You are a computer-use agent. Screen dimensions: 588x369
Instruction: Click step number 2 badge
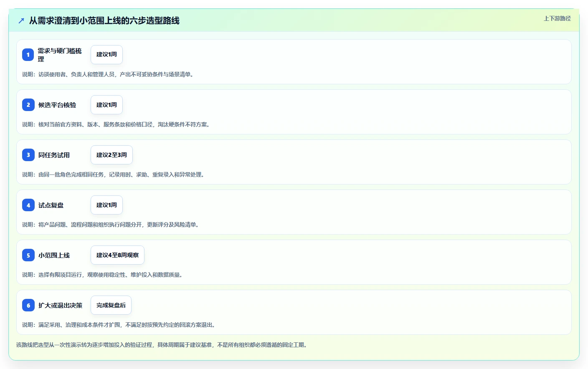click(28, 105)
